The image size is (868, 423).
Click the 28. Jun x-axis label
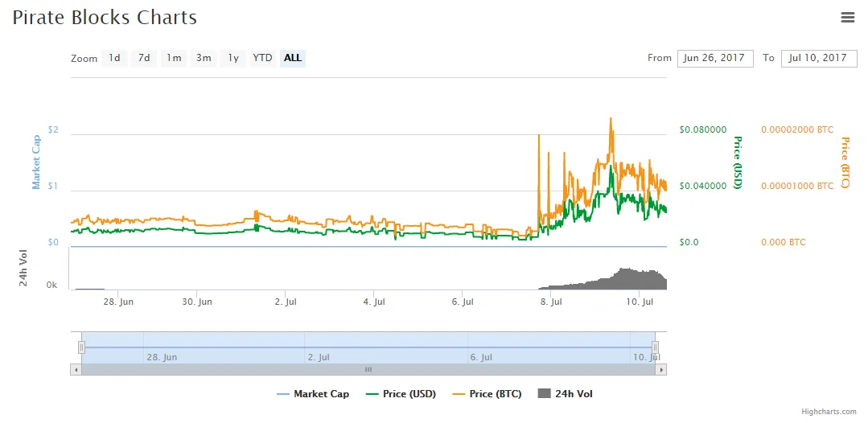[x=118, y=302]
